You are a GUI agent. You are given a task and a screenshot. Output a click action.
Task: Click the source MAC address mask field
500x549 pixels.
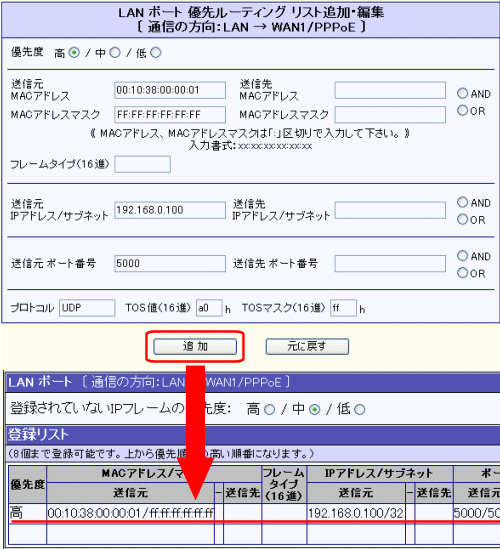(170, 115)
